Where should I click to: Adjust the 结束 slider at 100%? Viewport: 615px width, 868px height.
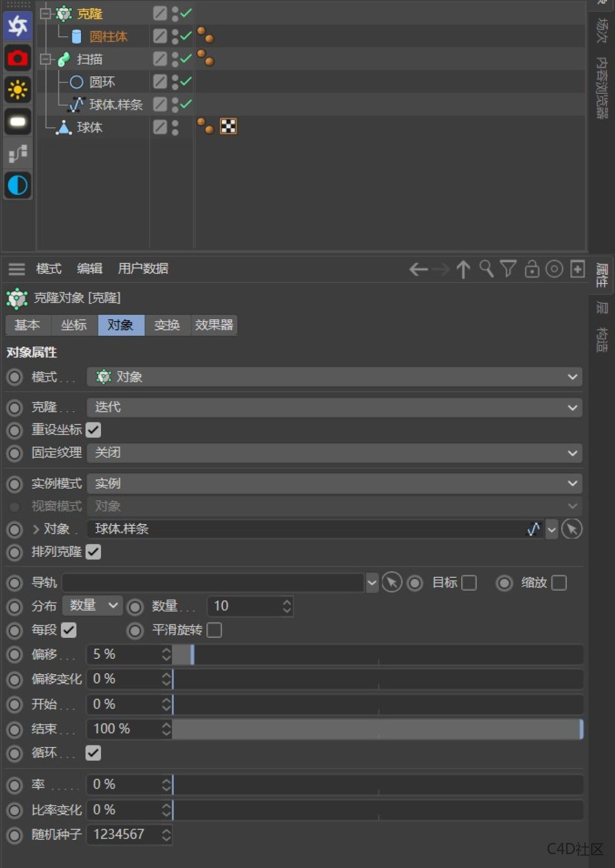(x=378, y=729)
